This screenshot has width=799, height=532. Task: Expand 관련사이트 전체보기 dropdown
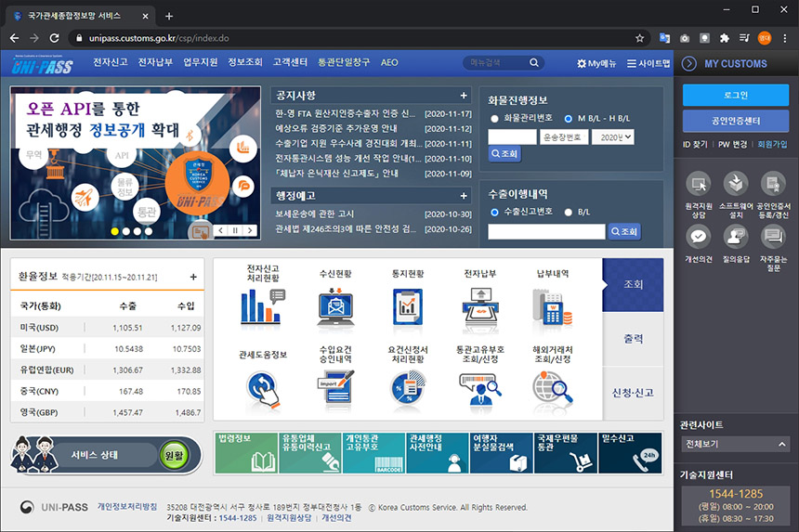tap(736, 444)
